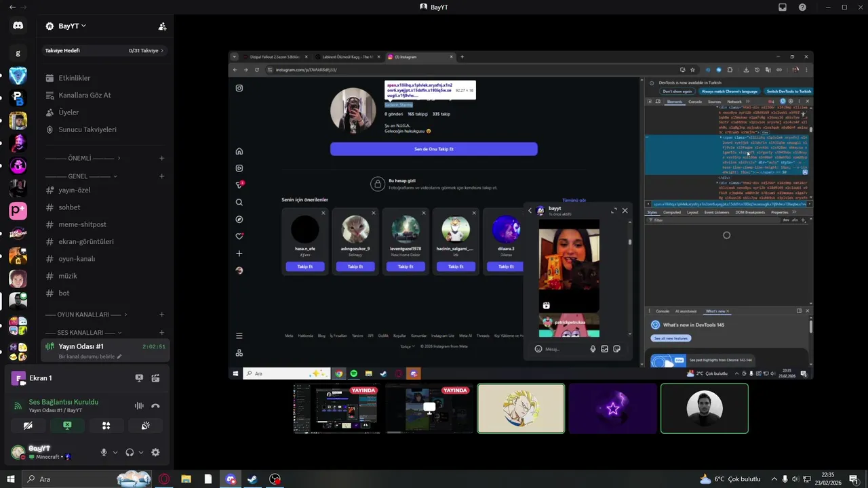868x488 pixels.
Task: Open the oyun-kanalı channel
Action: pos(104,259)
